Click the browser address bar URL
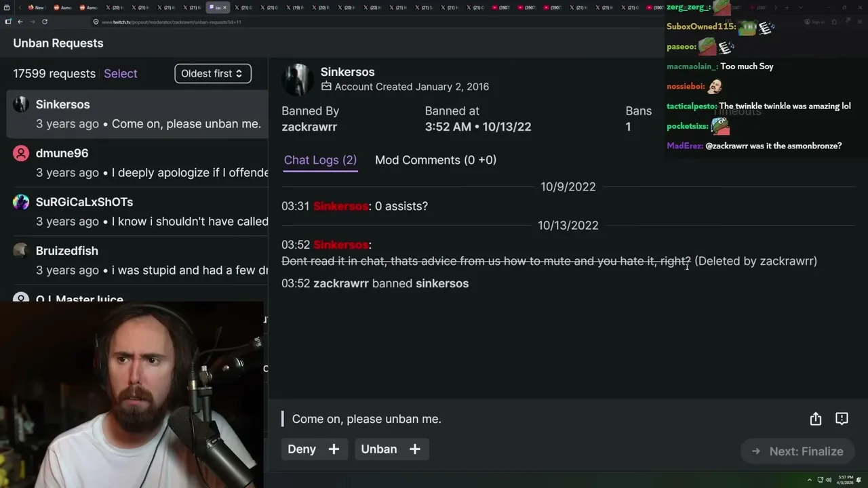Image resolution: width=868 pixels, height=488 pixels. point(172,22)
